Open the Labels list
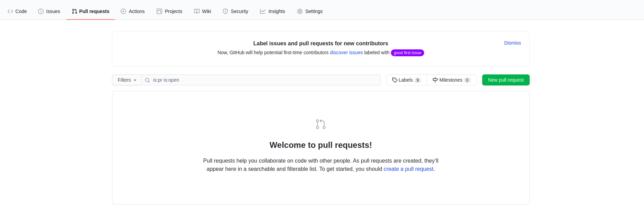Image resolution: width=644 pixels, height=212 pixels. point(406,80)
